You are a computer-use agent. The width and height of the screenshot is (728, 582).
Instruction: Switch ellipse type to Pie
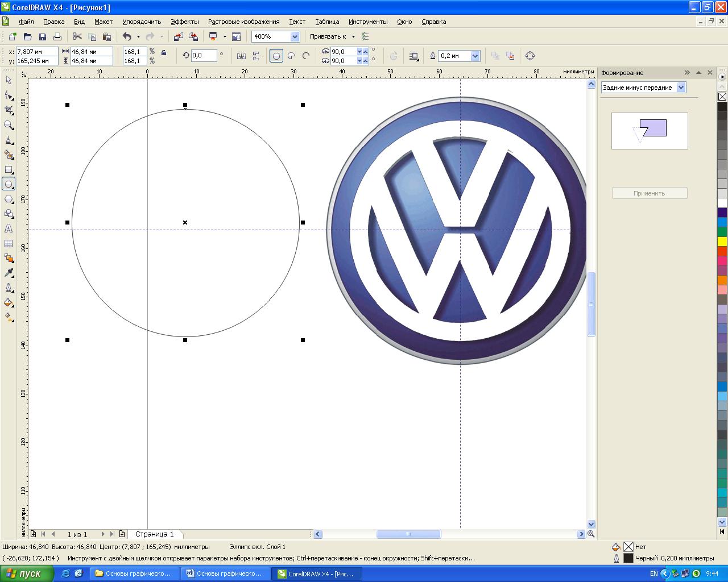tap(291, 56)
